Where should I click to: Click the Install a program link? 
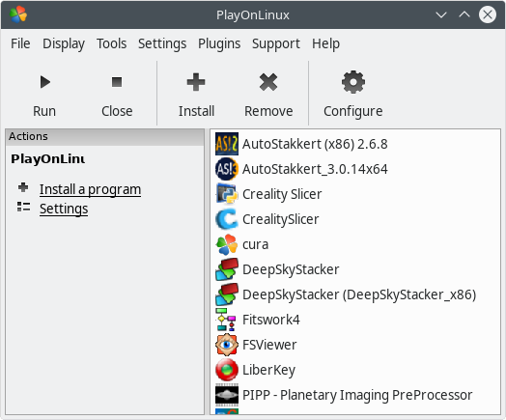[x=91, y=189]
